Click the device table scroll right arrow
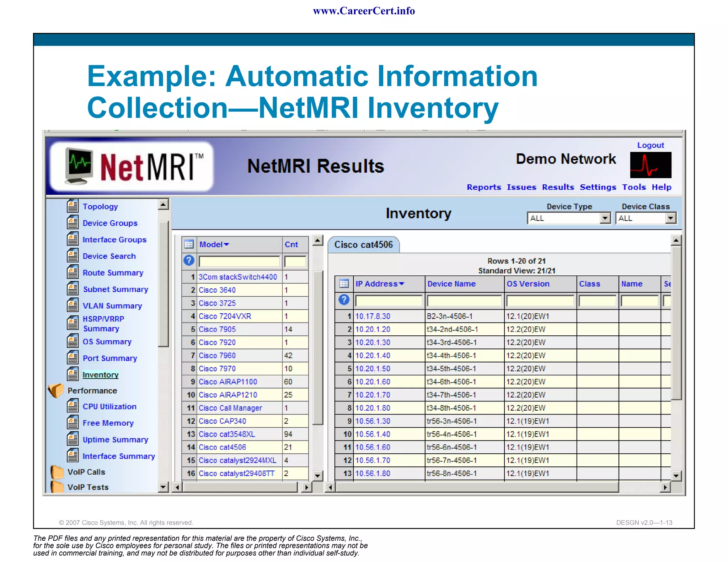The width and height of the screenshot is (728, 562). (x=665, y=487)
